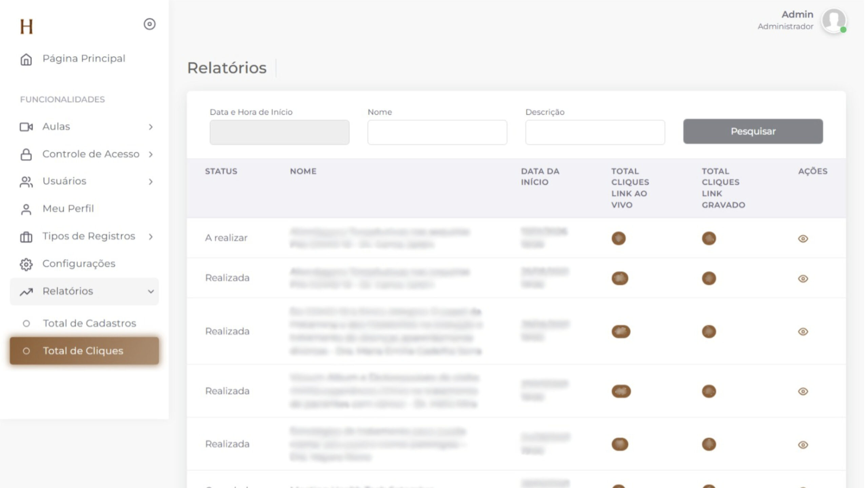The height and width of the screenshot is (488, 868).
Task: Expand the Usuários submenu chevron
Action: pos(151,182)
